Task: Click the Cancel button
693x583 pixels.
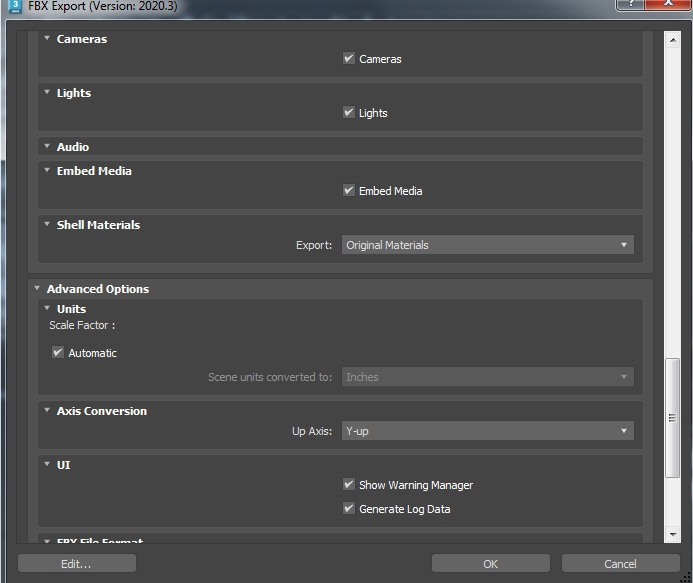Action: tap(621, 564)
